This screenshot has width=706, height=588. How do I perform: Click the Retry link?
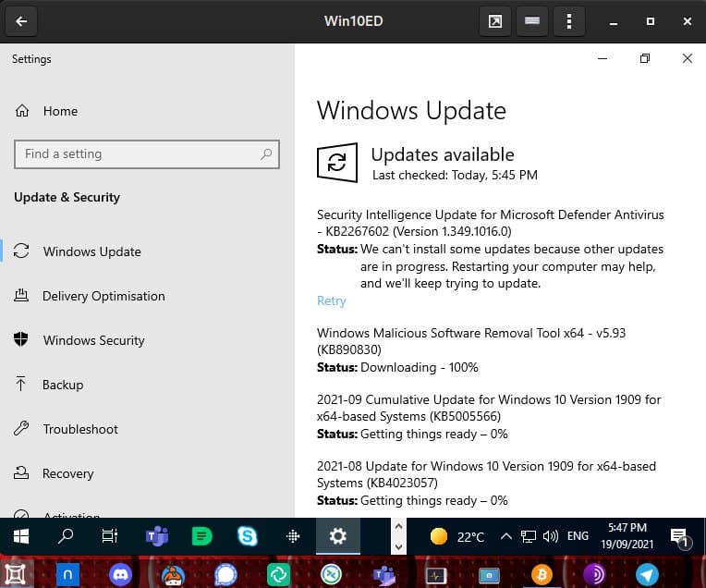click(x=332, y=301)
